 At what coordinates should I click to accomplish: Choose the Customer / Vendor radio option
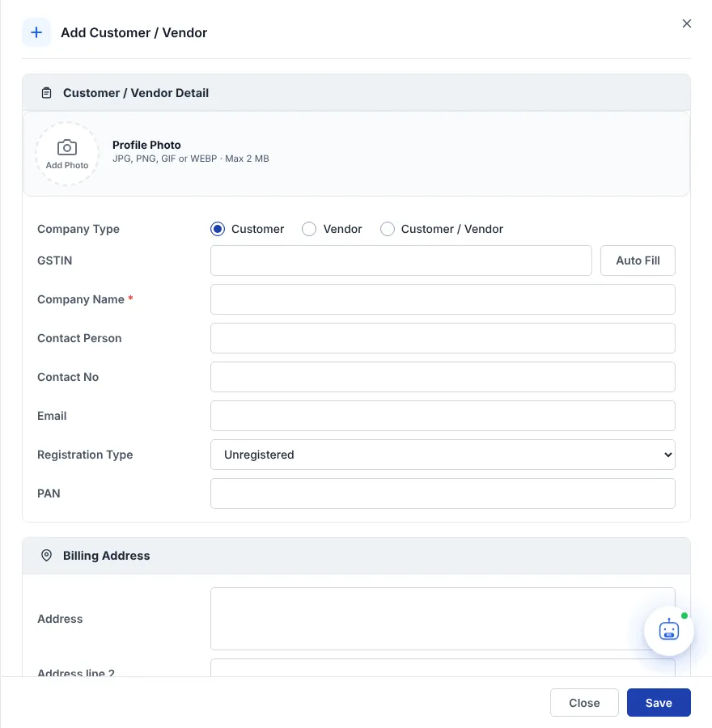pyautogui.click(x=388, y=229)
